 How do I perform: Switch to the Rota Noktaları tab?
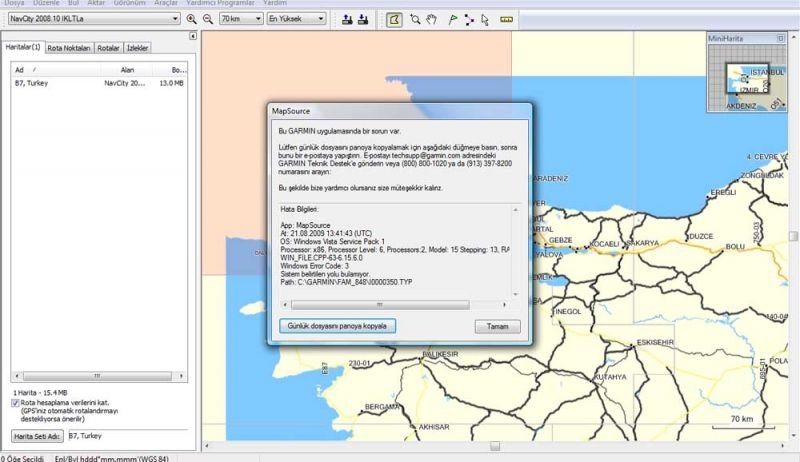point(70,47)
